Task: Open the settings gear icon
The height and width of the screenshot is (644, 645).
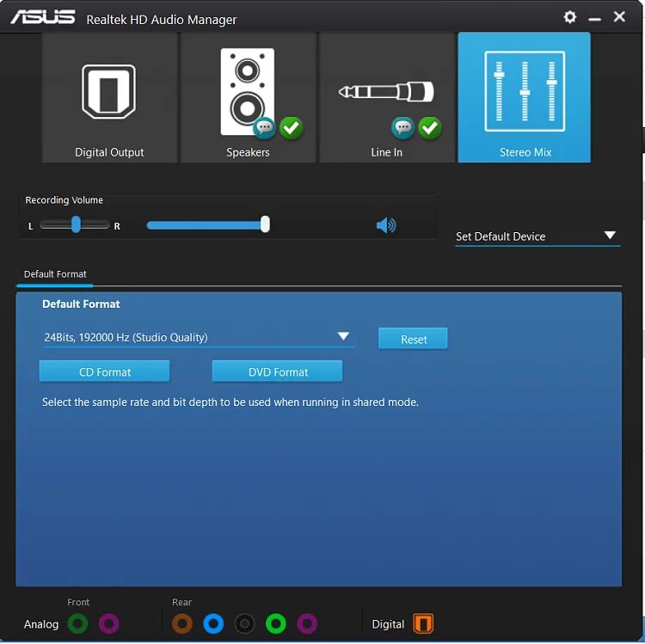Action: [x=569, y=17]
